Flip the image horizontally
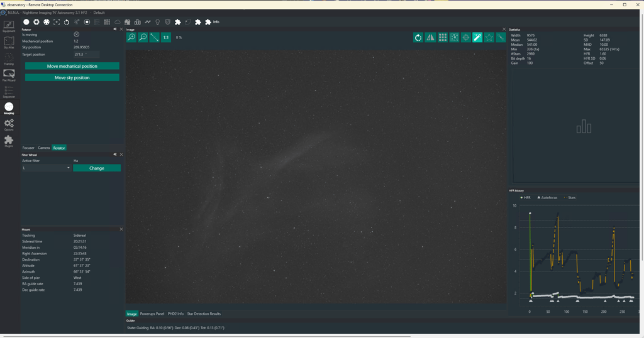The width and height of the screenshot is (644, 338). 430,37
